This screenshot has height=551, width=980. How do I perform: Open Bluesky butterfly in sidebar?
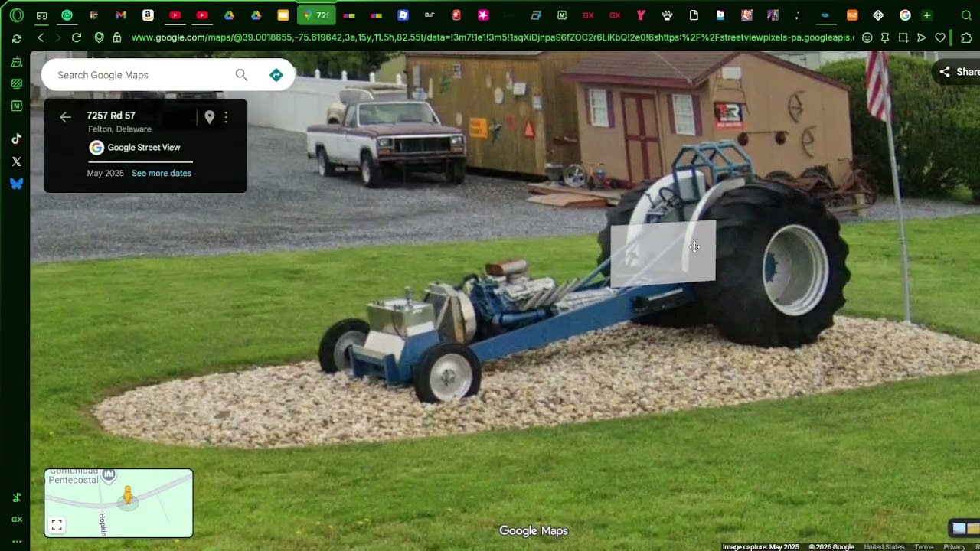pyautogui.click(x=17, y=184)
